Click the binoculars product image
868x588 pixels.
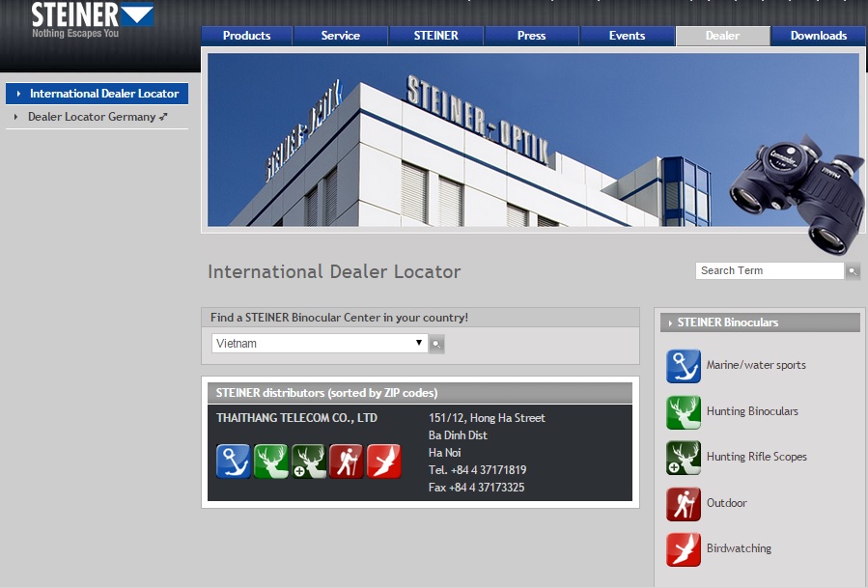tap(796, 194)
